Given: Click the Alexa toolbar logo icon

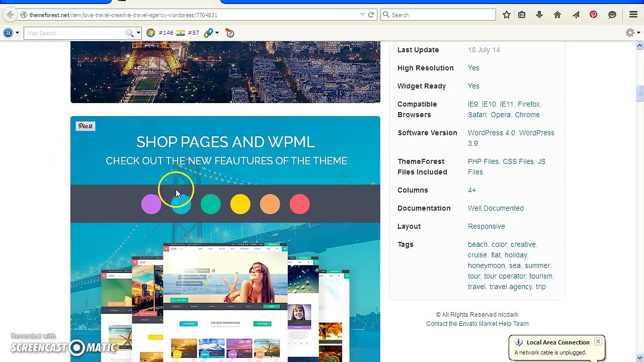Looking at the screenshot, I should [8, 33].
